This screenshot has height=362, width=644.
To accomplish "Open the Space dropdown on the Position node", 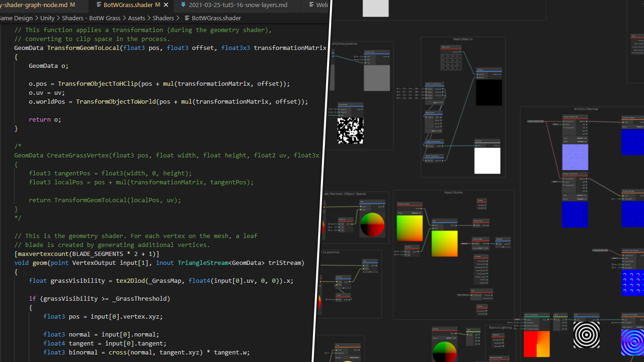I will point(451,338).
